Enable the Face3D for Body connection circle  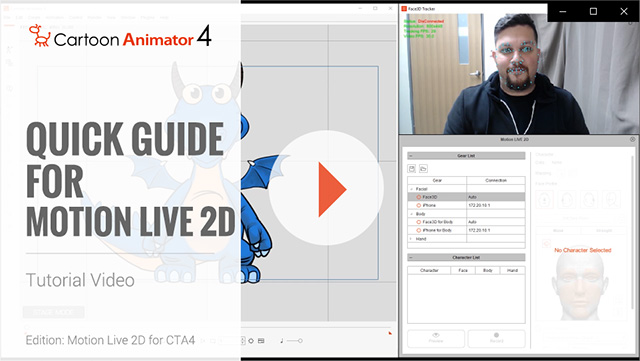[418, 222]
